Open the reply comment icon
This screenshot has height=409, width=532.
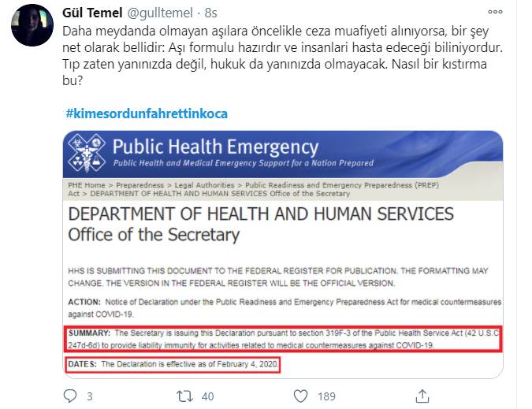pyautogui.click(x=70, y=396)
